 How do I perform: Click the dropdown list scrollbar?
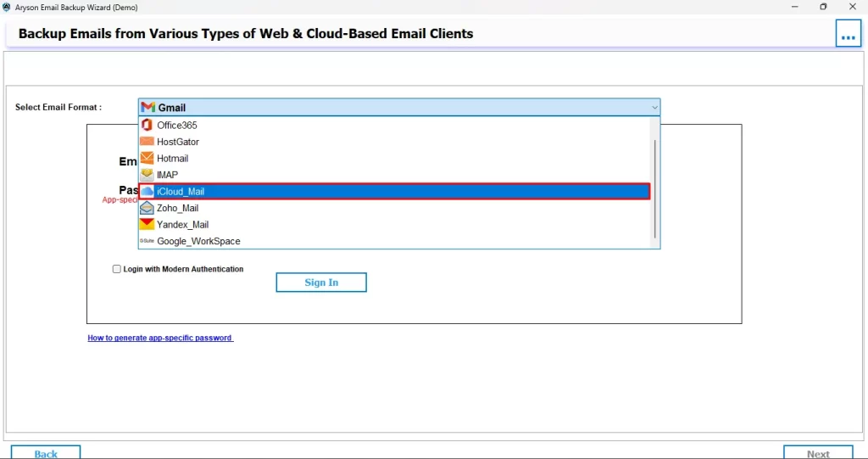(655, 188)
